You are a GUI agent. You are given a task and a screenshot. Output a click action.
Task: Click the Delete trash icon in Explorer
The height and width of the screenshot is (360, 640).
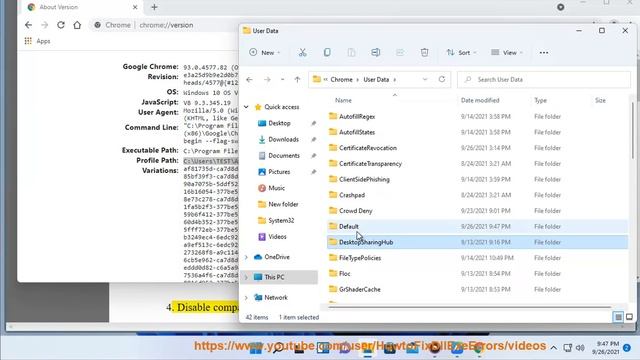coord(424,53)
